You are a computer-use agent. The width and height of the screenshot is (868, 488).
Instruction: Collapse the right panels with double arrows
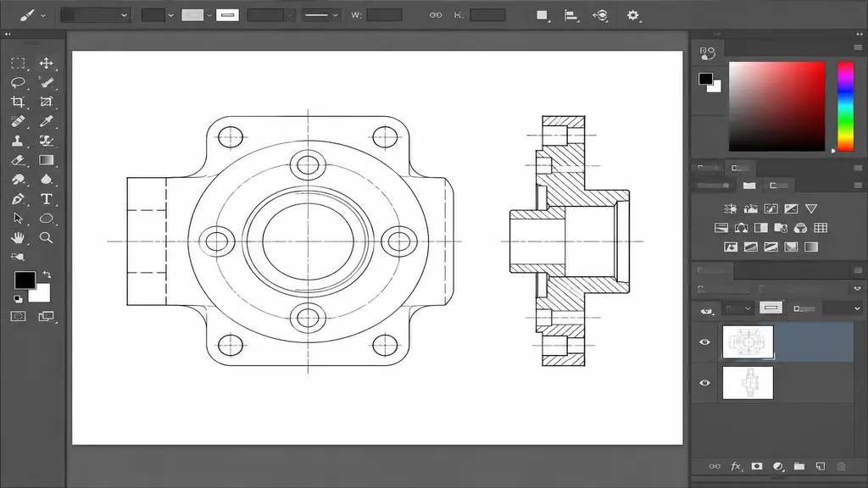pos(860,34)
